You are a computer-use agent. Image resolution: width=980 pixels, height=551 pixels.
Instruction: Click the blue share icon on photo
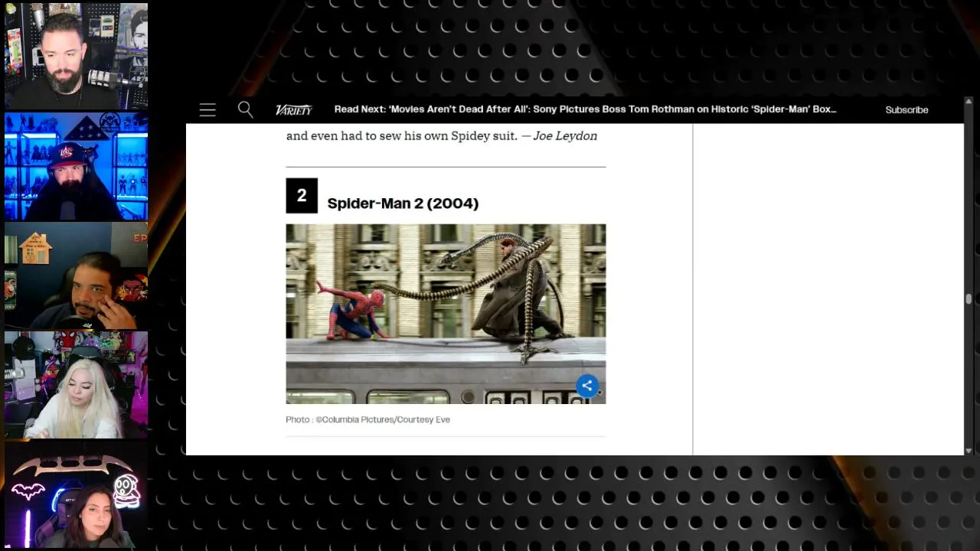(587, 385)
